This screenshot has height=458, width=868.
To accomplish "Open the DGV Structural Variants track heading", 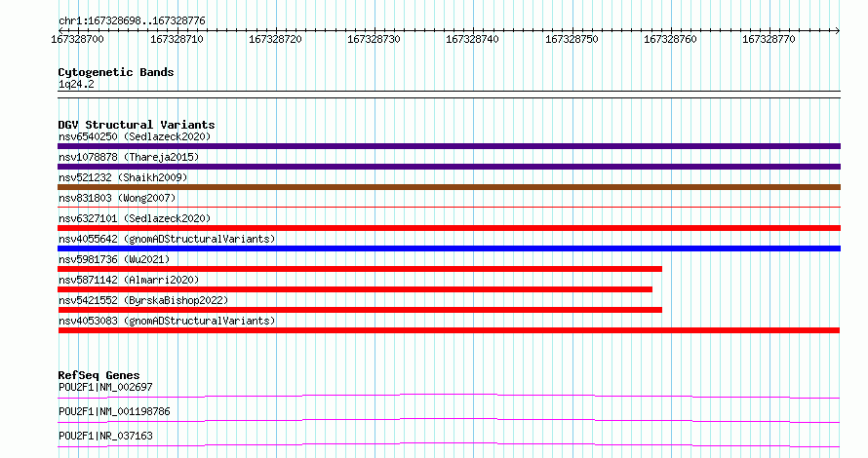I will (137, 125).
